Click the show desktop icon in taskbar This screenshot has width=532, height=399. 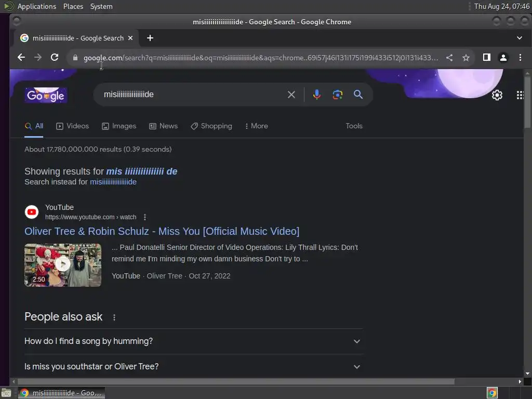pyautogui.click(x=6, y=393)
